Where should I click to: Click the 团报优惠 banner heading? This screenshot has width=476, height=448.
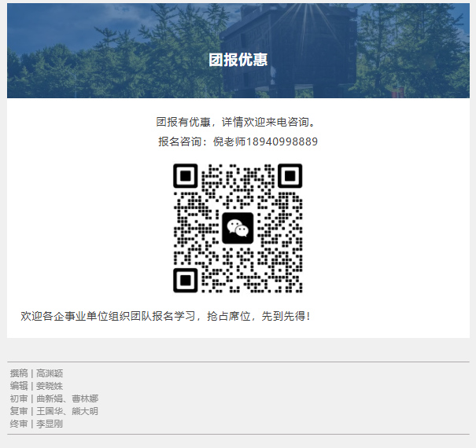click(238, 60)
